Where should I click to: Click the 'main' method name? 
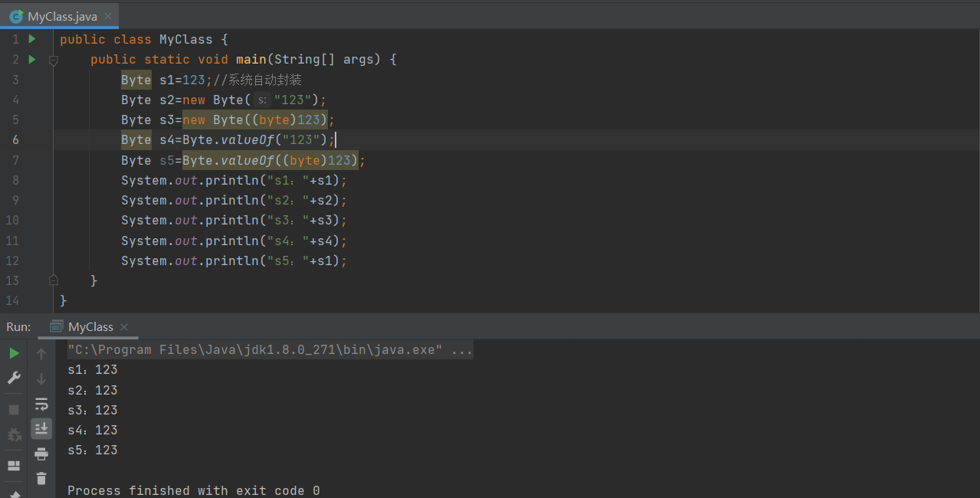click(251, 59)
